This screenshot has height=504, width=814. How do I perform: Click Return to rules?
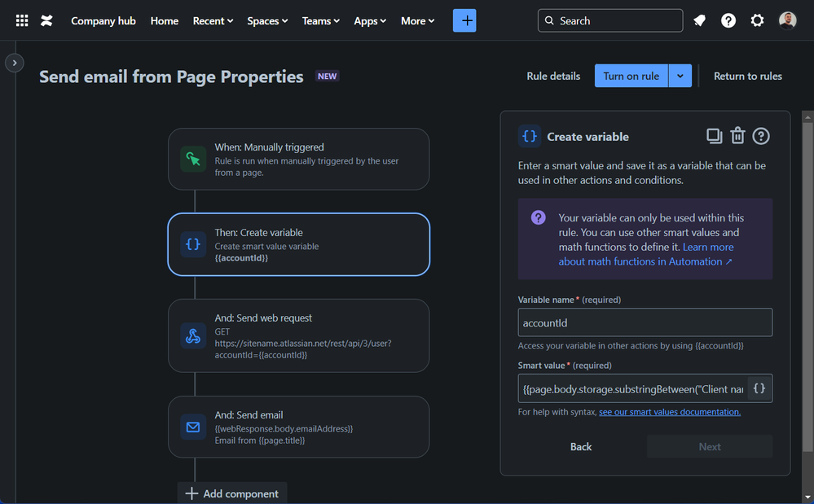click(x=747, y=77)
